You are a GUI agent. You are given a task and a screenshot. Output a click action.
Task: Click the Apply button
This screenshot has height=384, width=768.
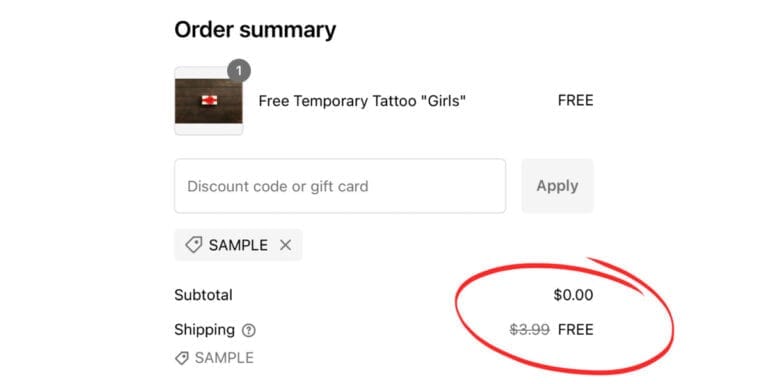tap(557, 186)
